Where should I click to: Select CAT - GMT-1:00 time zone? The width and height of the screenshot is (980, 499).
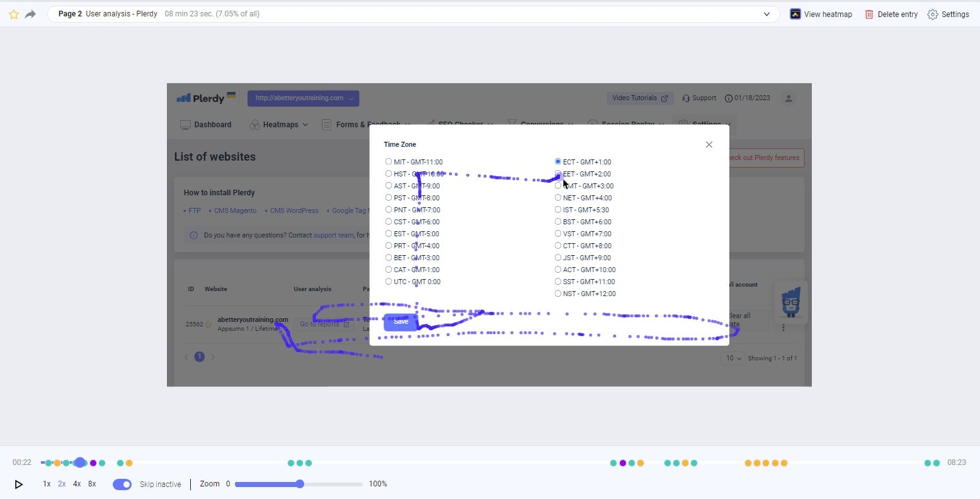389,269
